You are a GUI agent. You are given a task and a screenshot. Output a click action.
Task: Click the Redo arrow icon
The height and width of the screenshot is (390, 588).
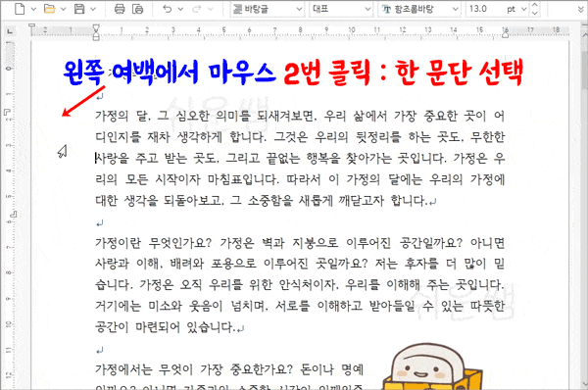(197, 9)
